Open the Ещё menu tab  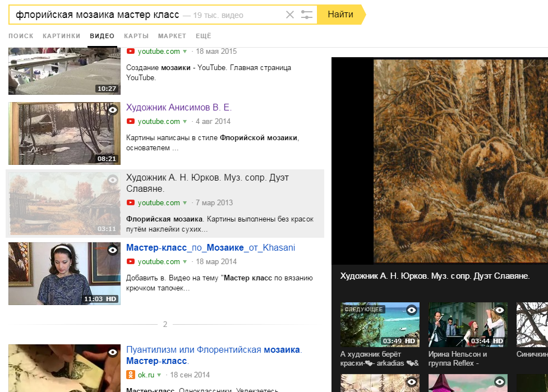(x=203, y=36)
